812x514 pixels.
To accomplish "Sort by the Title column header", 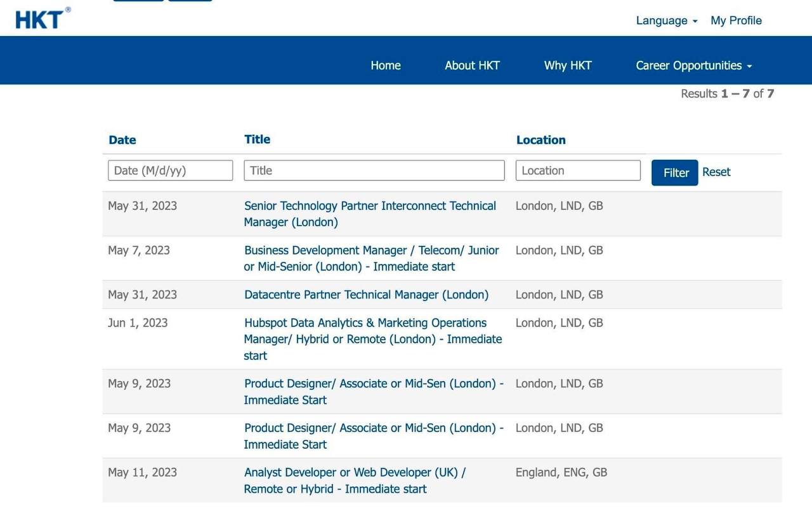I will point(257,139).
